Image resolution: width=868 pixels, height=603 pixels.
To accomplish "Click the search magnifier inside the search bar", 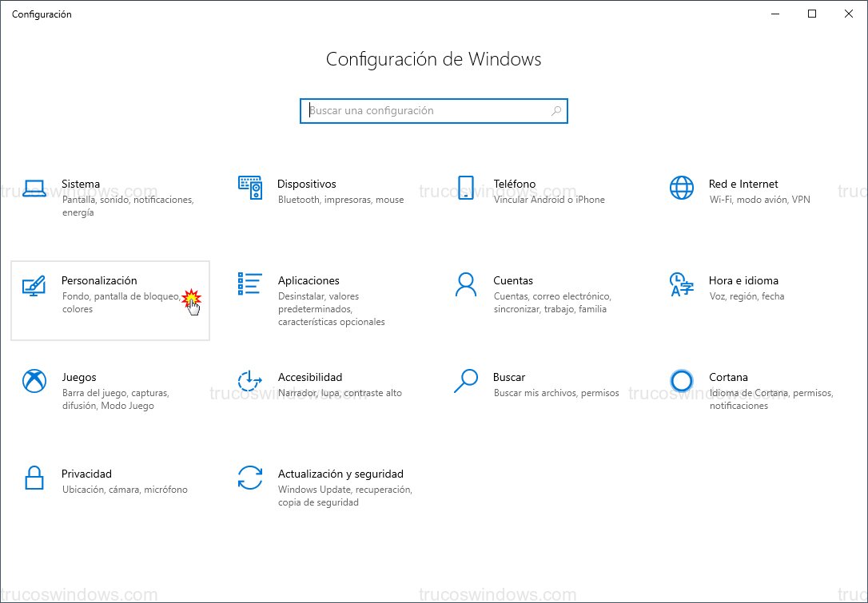I will click(x=555, y=110).
